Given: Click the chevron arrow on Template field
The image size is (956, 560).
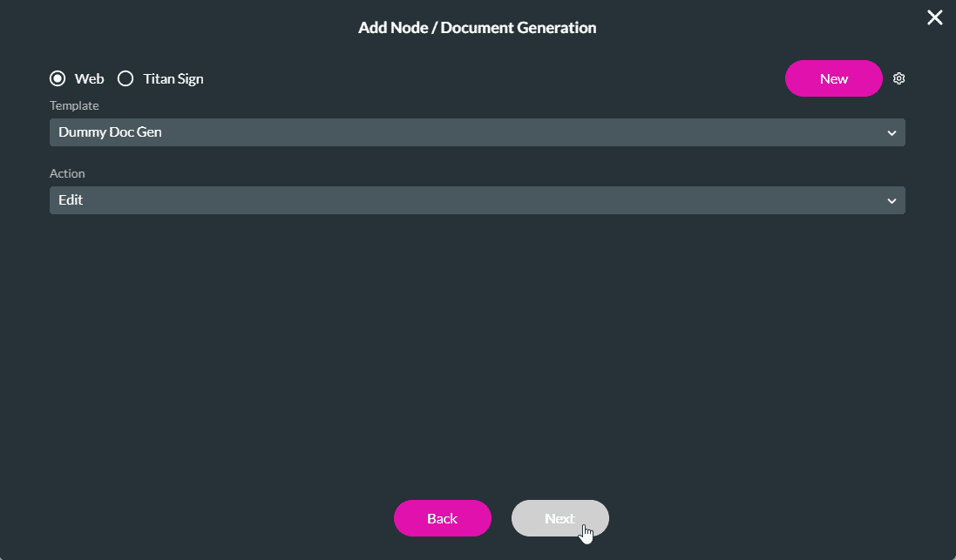Looking at the screenshot, I should (x=892, y=133).
